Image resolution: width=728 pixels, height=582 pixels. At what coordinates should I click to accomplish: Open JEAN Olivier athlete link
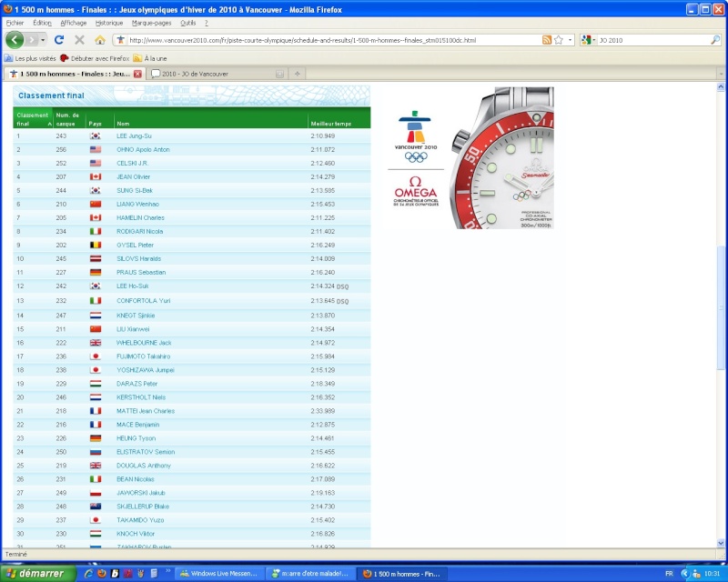tap(133, 176)
